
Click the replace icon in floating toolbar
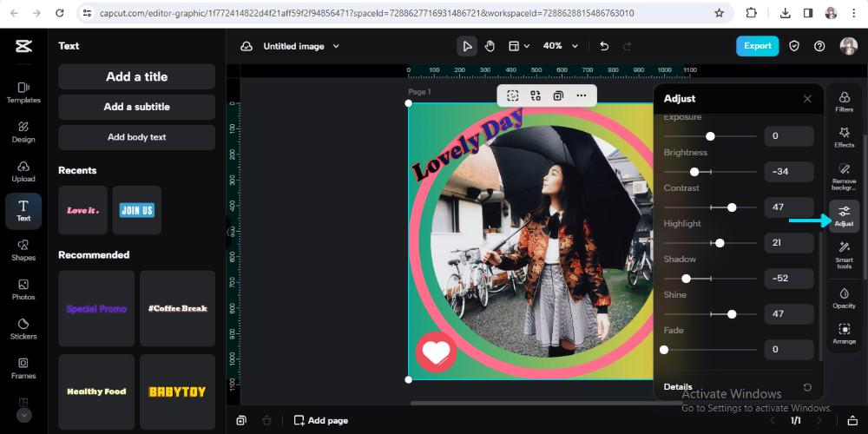point(536,95)
